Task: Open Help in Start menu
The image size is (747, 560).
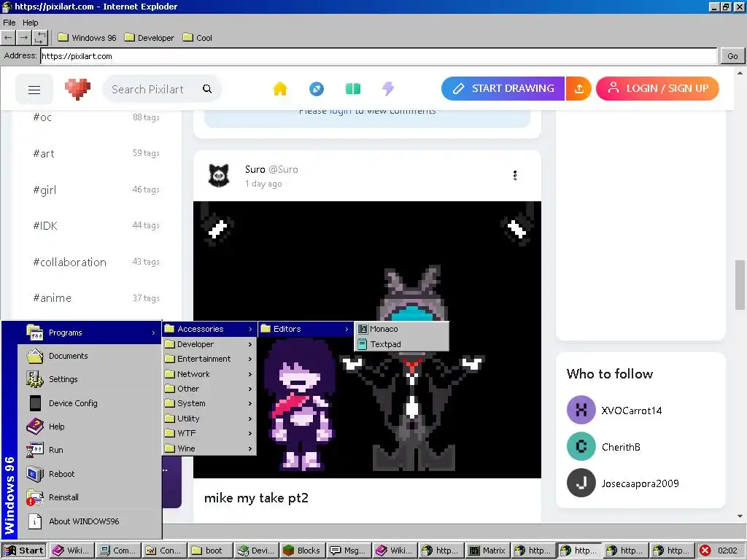Action: coord(90,427)
